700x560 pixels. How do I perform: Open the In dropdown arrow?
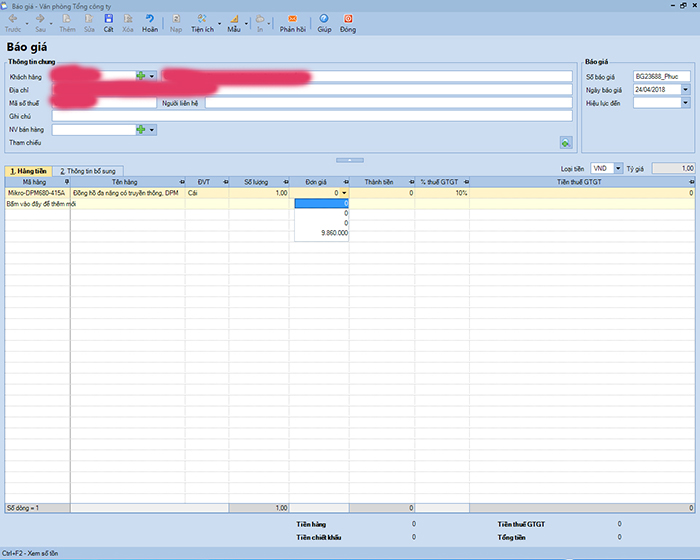coord(269,23)
